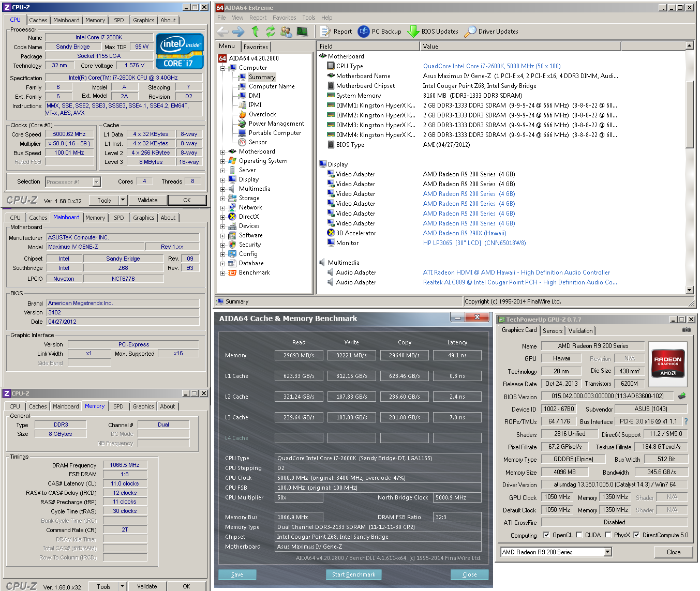Open Graphics tab in top CPU-Z window
Image resolution: width=700 pixels, height=591 pixels.
(143, 20)
